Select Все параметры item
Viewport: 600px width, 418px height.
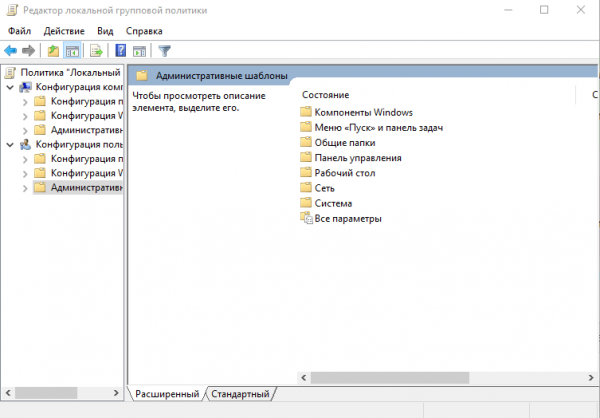[348, 219]
